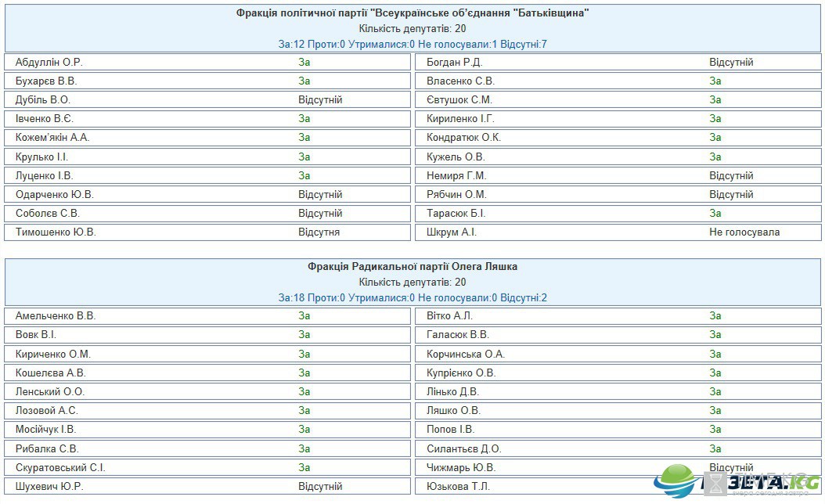Viewport: 825px width, 504px height.
Task: Click the Відсутній status for Богдан Р.Д.
Action: [731, 62]
